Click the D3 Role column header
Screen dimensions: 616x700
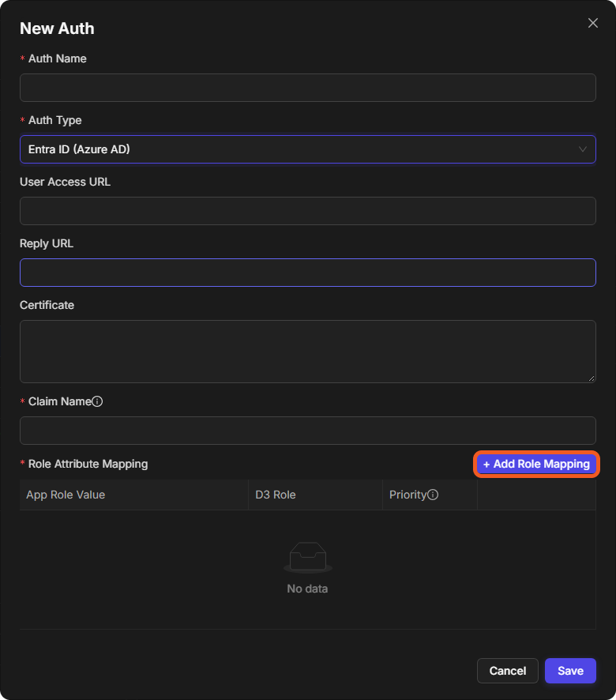point(315,495)
